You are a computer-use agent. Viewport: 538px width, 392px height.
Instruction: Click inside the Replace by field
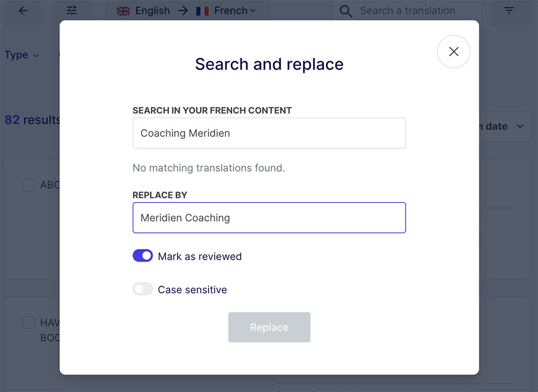tap(269, 218)
